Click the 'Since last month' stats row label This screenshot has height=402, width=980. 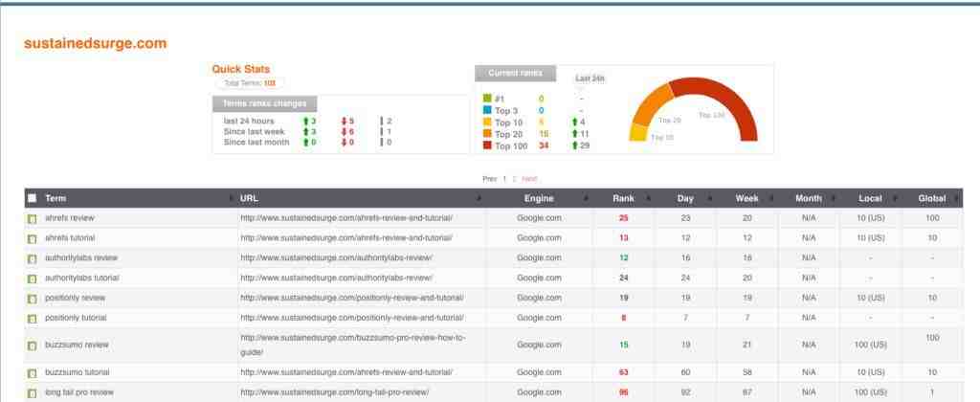[x=256, y=143]
